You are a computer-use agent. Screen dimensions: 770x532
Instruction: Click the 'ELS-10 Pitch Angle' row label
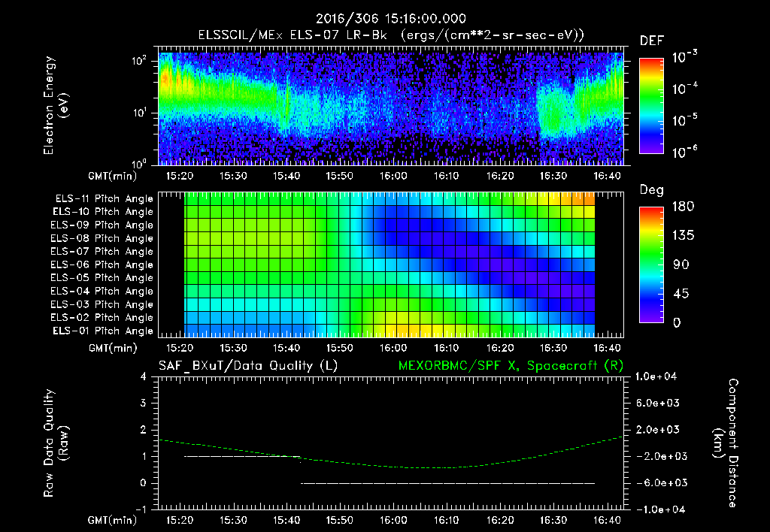103,212
